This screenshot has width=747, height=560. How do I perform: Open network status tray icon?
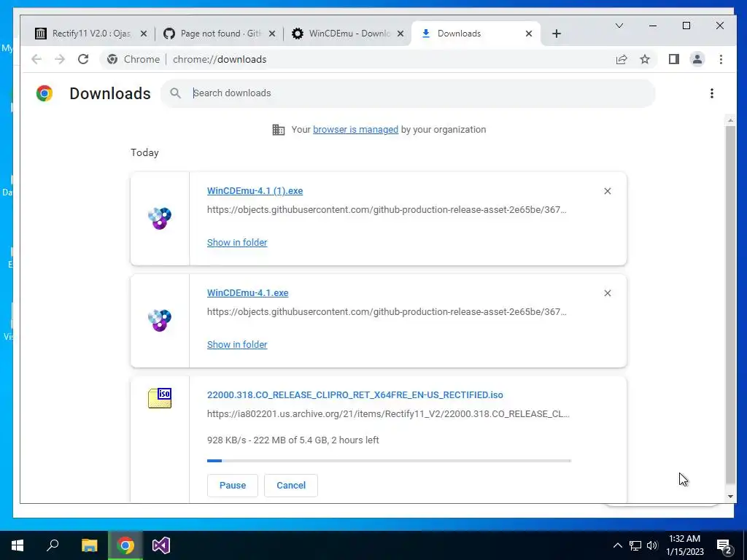point(635,545)
